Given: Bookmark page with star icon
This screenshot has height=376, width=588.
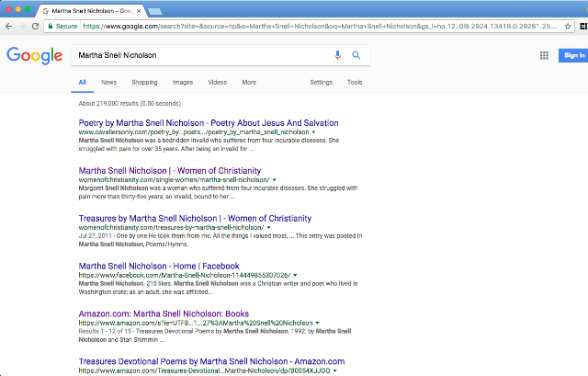Looking at the screenshot, I should pos(568,27).
